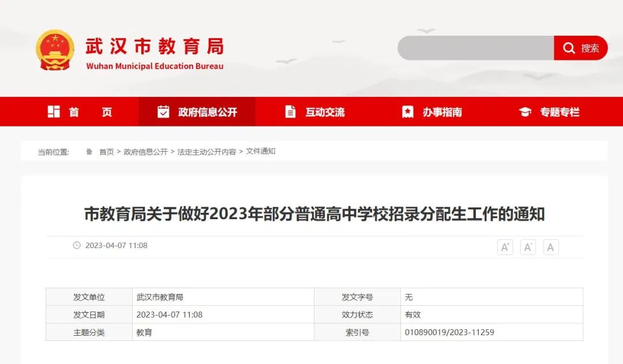Viewport: 623px width, 364px height.
Task: Click A- to decrease font size
Action: 527,247
